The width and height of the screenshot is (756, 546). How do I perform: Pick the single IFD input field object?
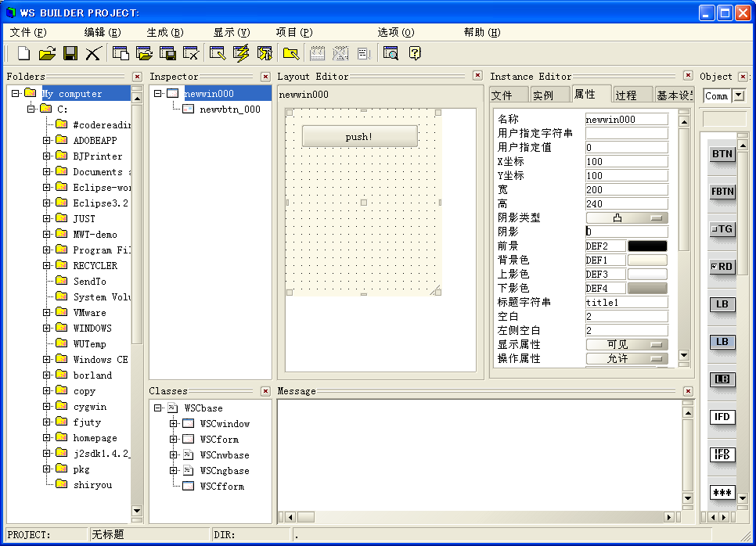tap(722, 418)
